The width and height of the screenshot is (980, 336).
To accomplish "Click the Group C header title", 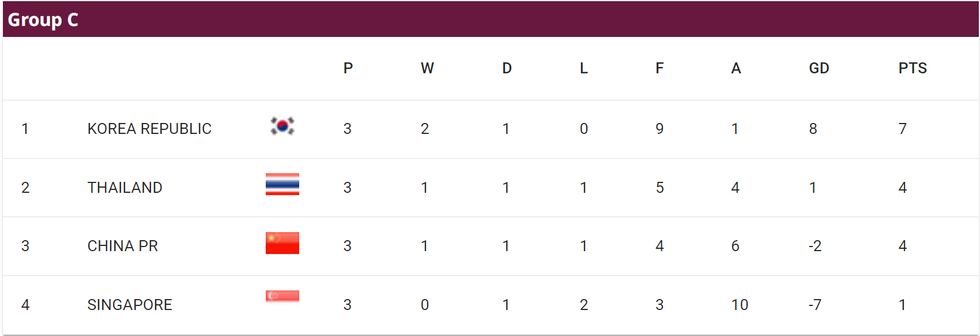I will (43, 20).
